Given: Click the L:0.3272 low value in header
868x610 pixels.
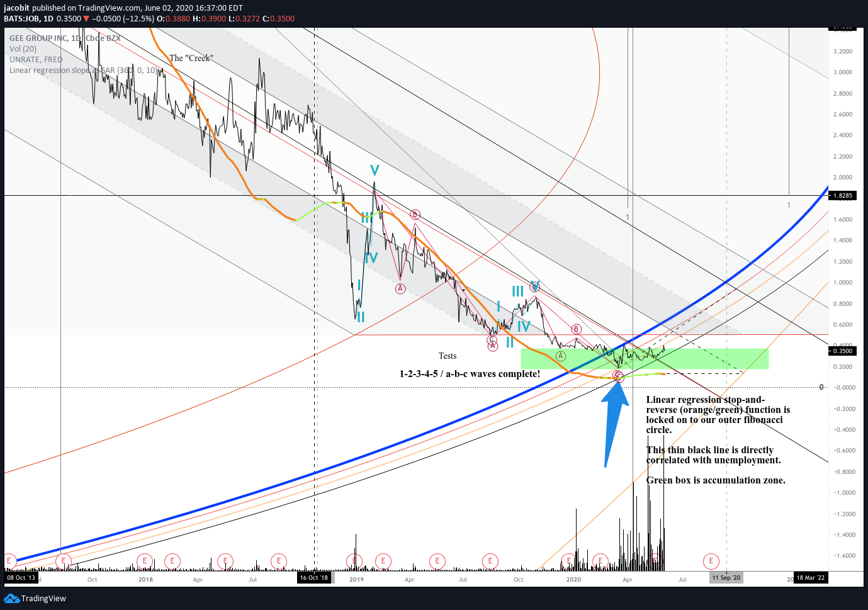Looking at the screenshot, I should 244,19.
